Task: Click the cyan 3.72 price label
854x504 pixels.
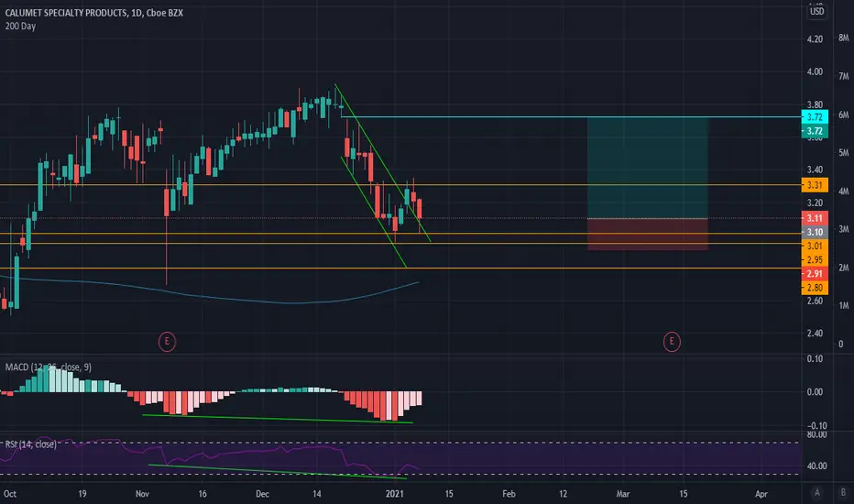Action: pos(815,117)
